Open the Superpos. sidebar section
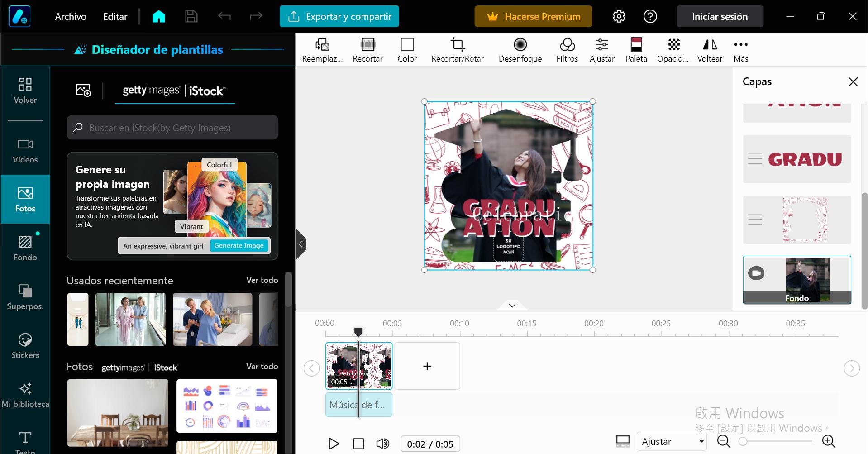 (25, 297)
